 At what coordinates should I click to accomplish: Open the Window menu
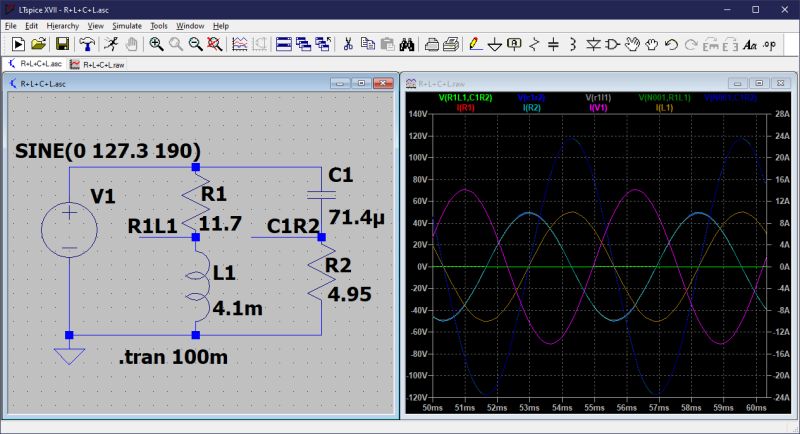click(190, 25)
